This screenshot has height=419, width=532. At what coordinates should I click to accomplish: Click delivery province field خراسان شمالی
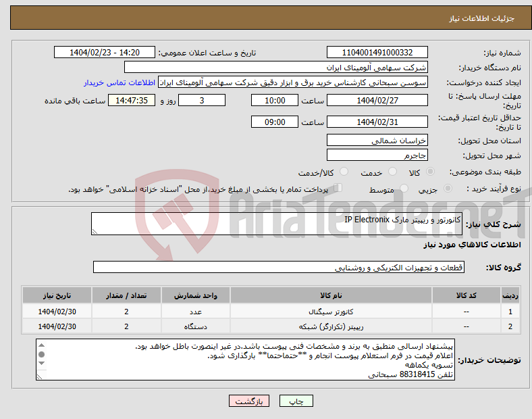pyautogui.click(x=377, y=141)
